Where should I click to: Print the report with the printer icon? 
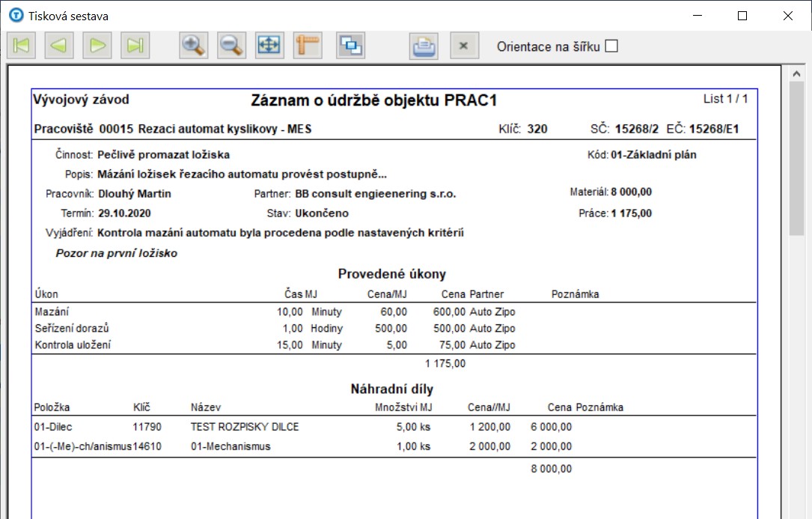tap(423, 46)
